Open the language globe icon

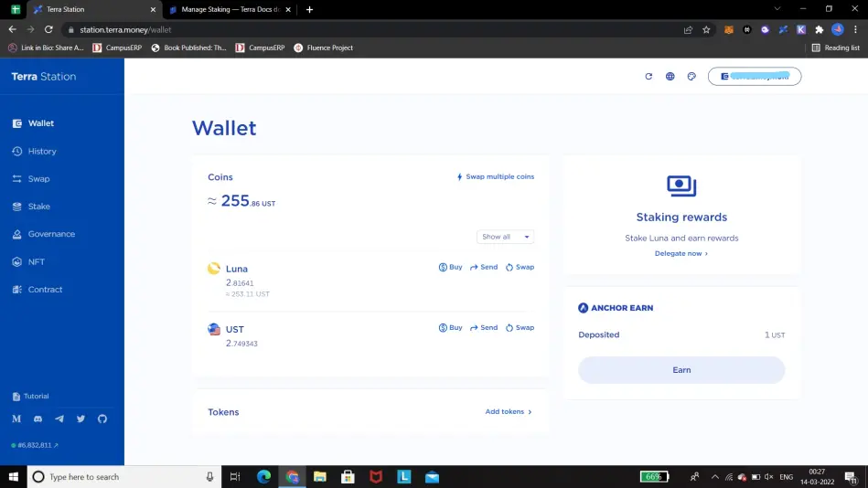pos(670,77)
